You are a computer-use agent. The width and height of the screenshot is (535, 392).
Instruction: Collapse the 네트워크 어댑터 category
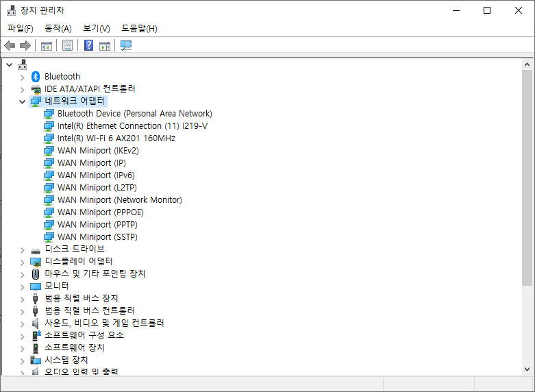point(22,101)
